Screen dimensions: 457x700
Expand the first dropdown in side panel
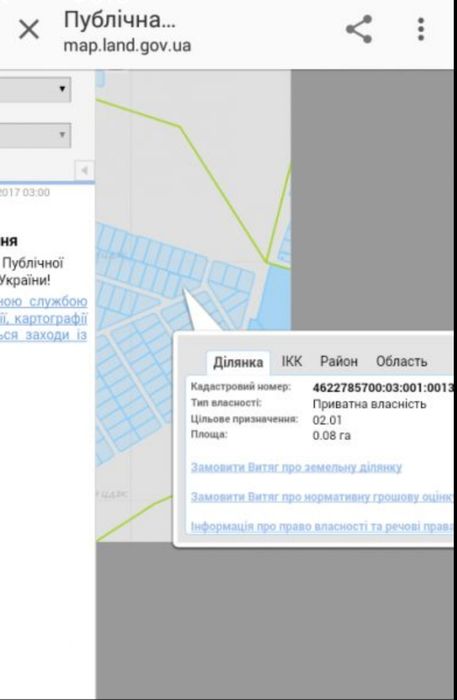point(35,90)
